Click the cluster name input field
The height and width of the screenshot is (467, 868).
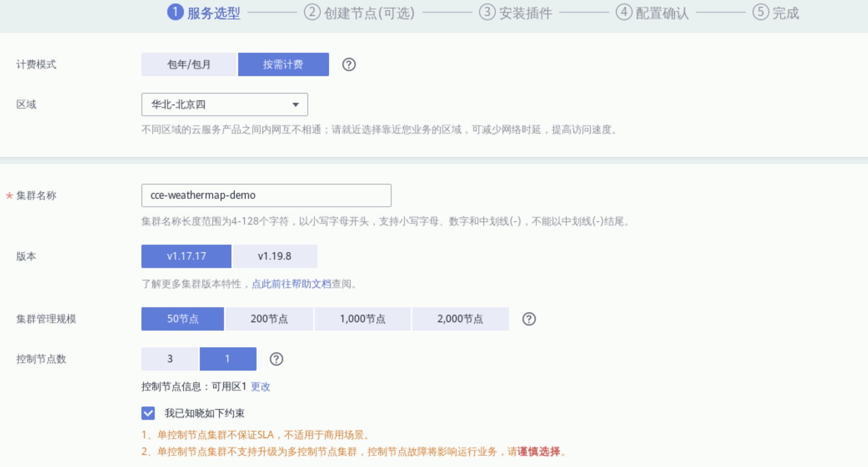tap(266, 195)
